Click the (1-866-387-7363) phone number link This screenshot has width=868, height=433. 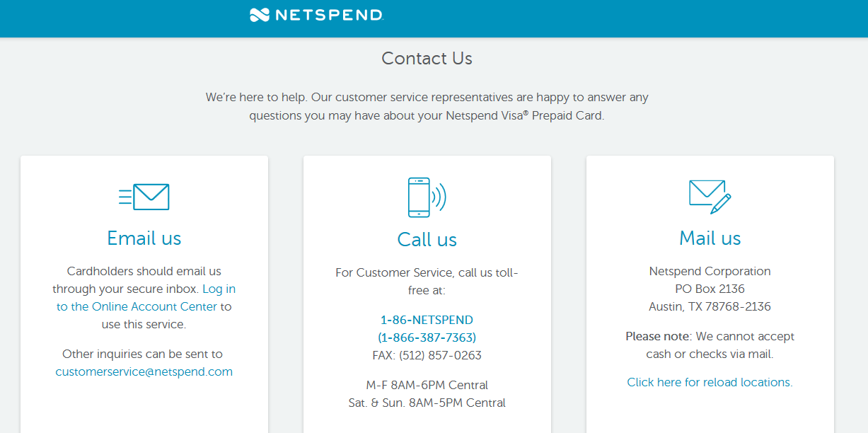[427, 337]
